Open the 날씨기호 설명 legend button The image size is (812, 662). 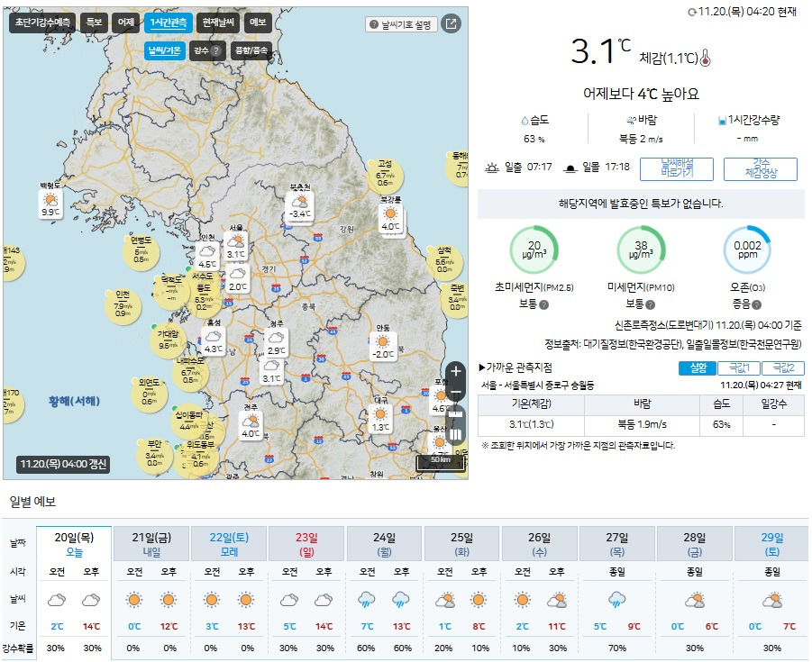click(x=401, y=24)
